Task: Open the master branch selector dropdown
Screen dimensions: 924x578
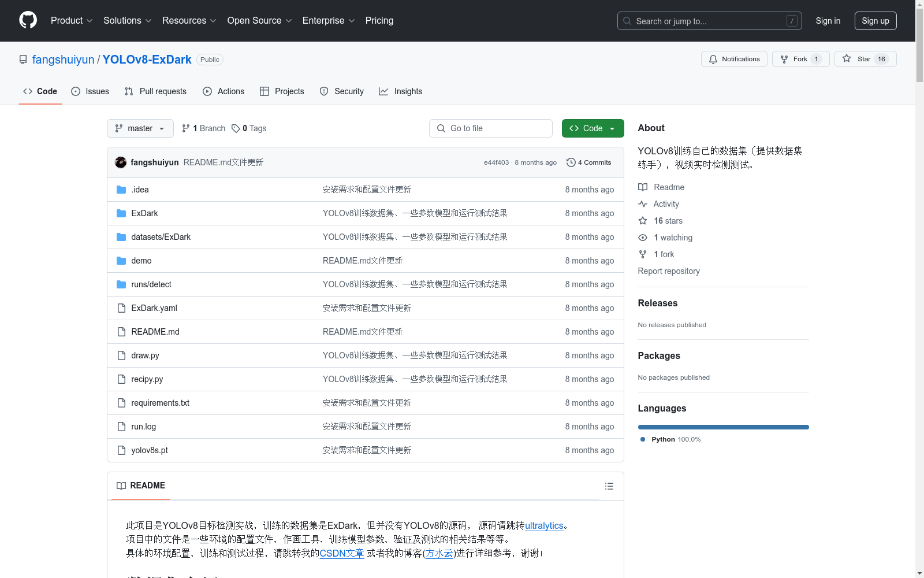Action: click(140, 128)
